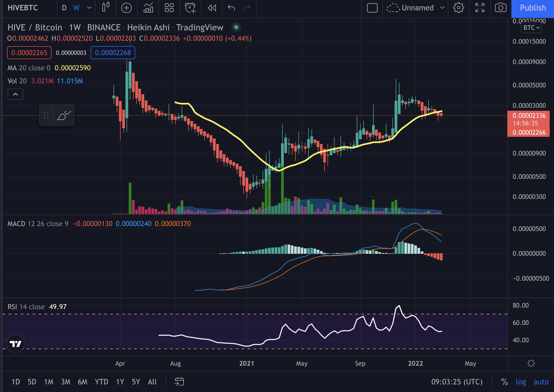Toggle the log scale
Screen dimensions: 554x392
(521, 382)
